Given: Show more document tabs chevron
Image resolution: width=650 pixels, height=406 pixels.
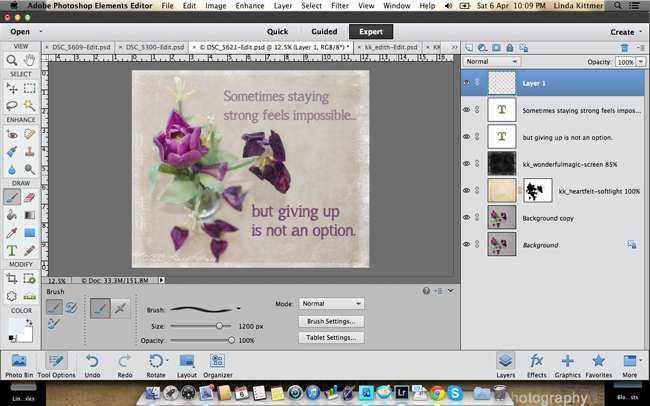Looking at the screenshot, I should click(454, 47).
